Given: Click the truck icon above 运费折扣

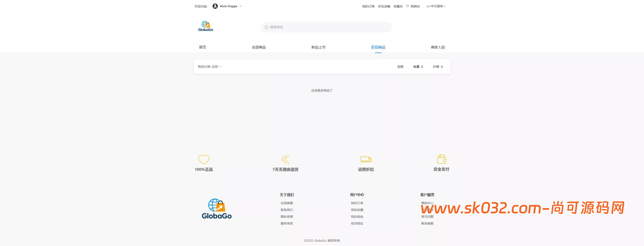Looking at the screenshot, I should click(366, 159).
